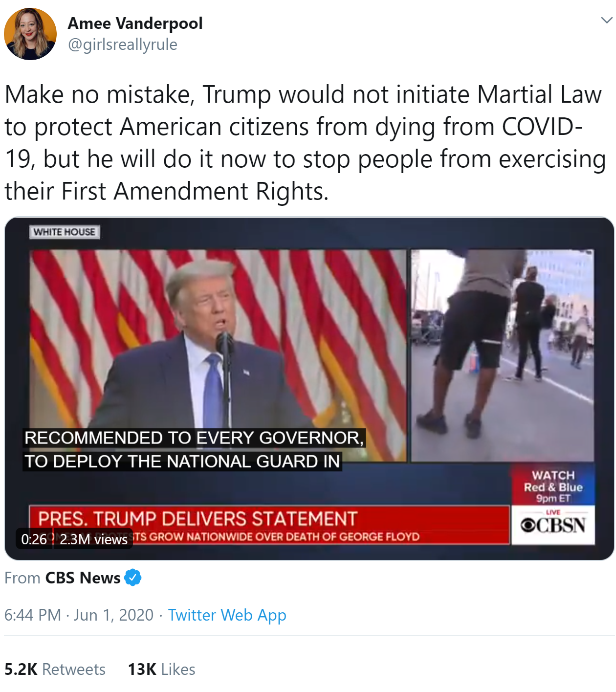Select the tweet body text
616x692 pixels.
click(x=305, y=142)
